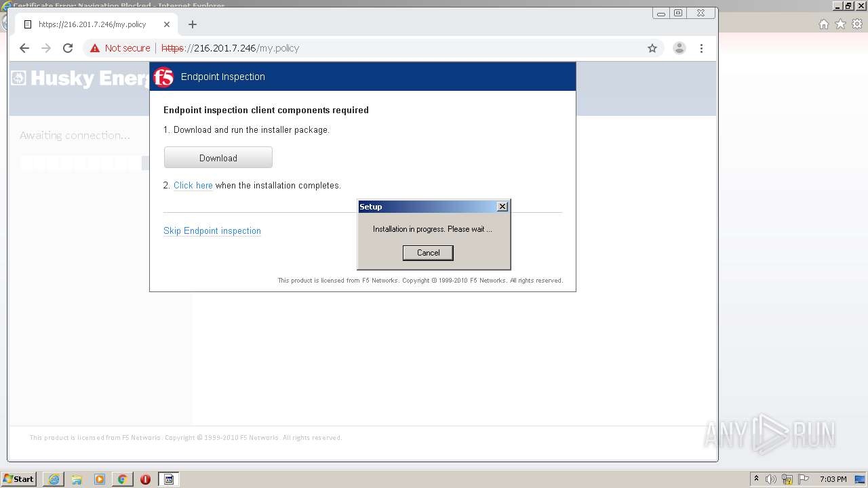868x488 pixels.
Task: Close the my.policy browser tab
Action: click(x=167, y=24)
